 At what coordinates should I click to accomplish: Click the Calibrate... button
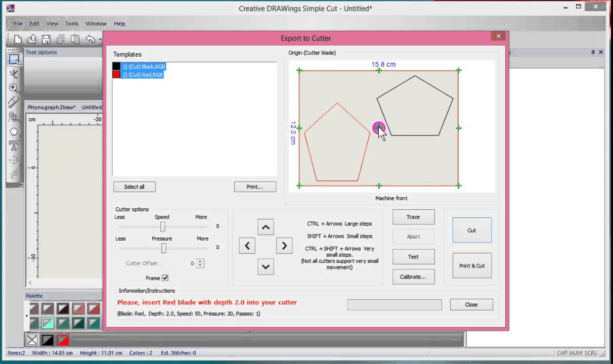(x=413, y=277)
